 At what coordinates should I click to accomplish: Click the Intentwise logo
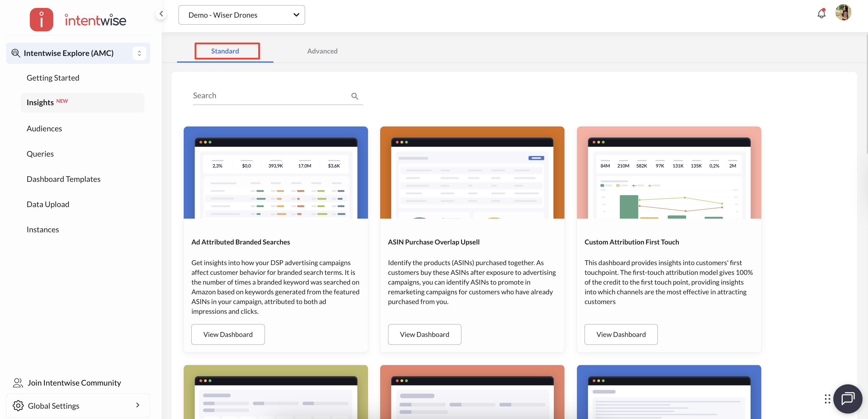78,19
